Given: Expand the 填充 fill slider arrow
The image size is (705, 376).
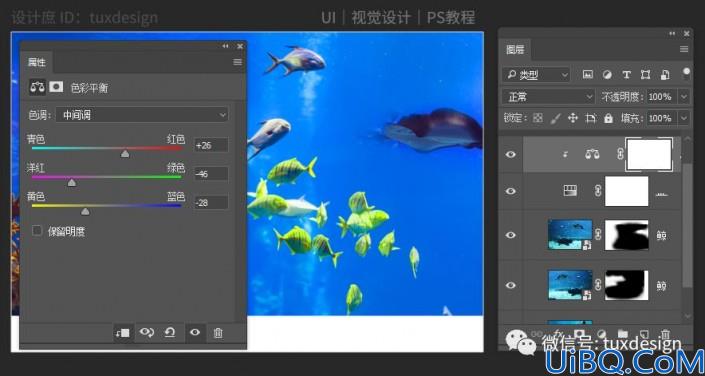Looking at the screenshot, I should pos(684,118).
